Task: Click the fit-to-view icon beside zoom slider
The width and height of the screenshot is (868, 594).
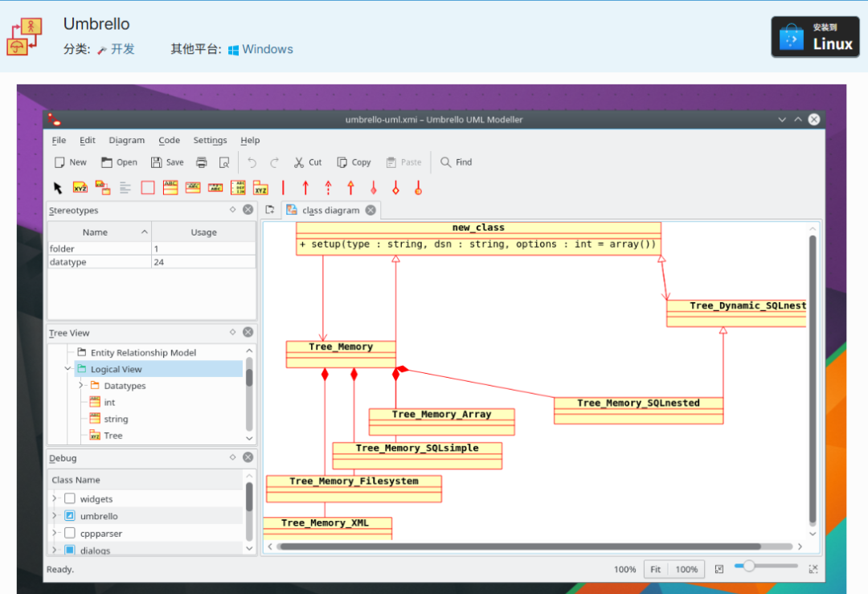Action: click(x=719, y=569)
